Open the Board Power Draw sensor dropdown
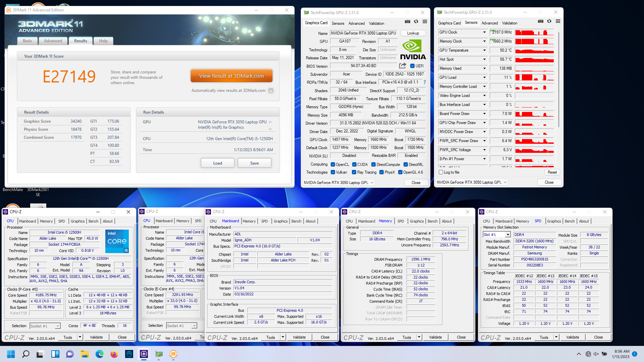644x362 pixels. [x=484, y=114]
